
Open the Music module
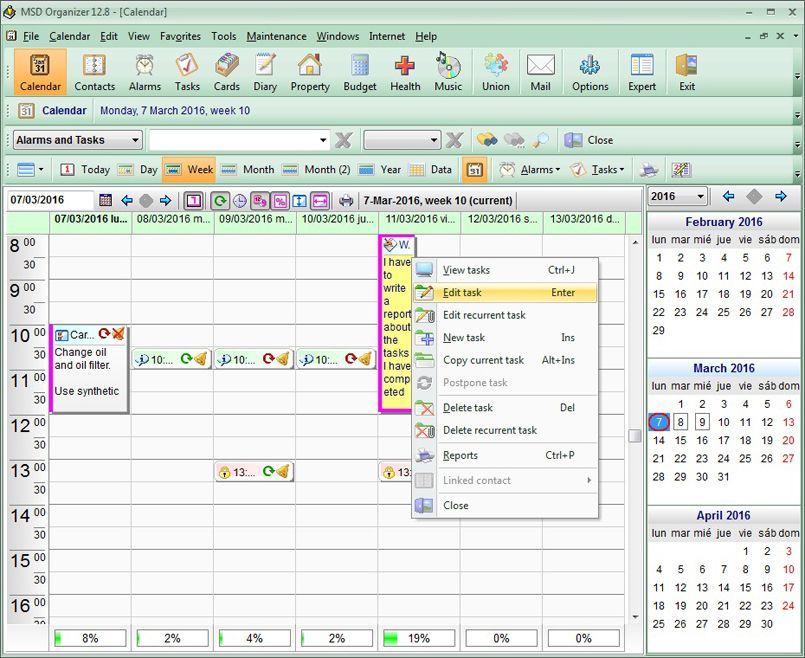tap(448, 72)
